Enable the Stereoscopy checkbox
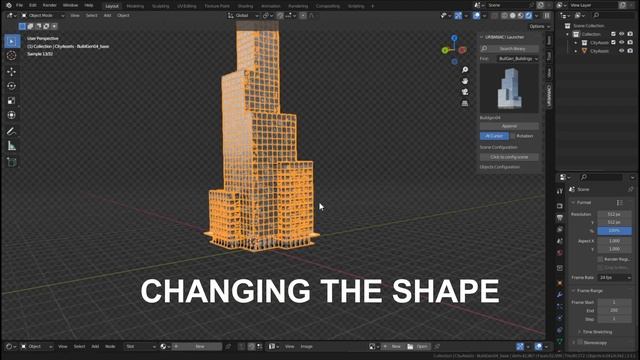 [580, 342]
